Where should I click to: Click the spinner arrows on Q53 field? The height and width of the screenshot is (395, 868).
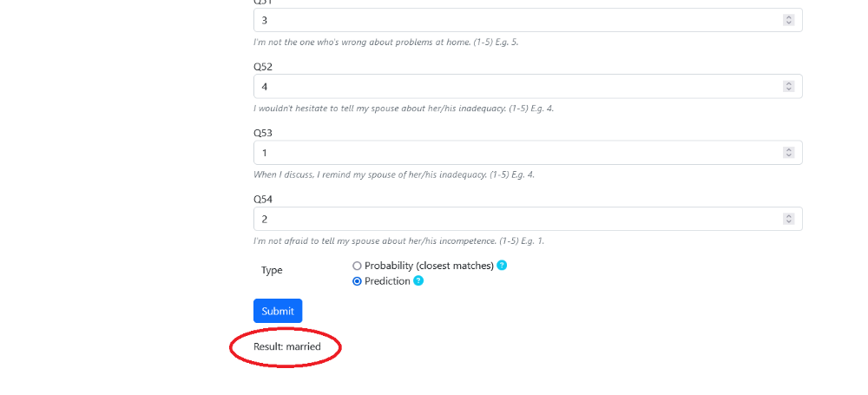789,152
